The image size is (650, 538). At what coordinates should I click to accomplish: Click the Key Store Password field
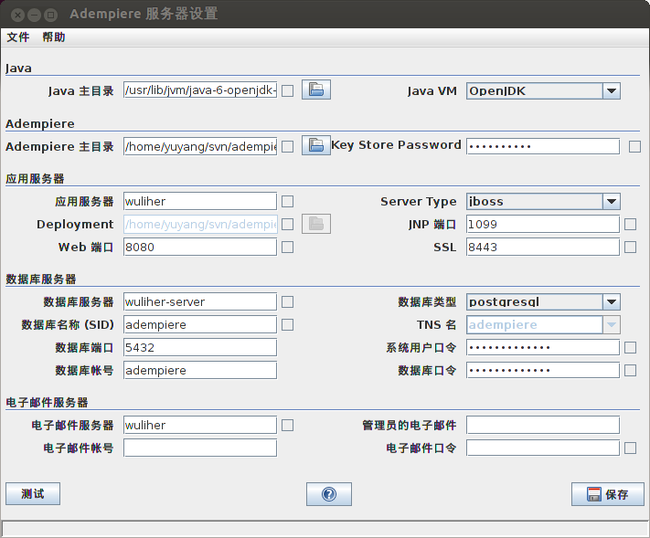543,146
